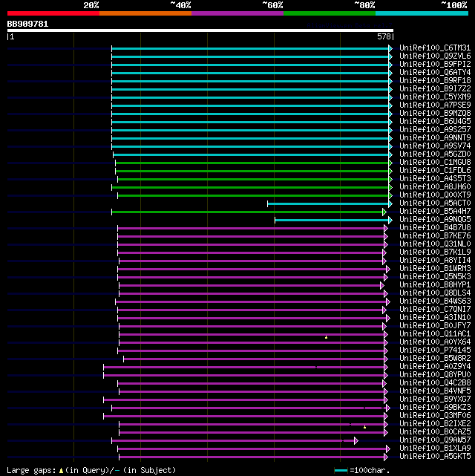Click the short cyan bar for UniRef100_A5ACT0
The image size is (475, 476).
point(328,203)
